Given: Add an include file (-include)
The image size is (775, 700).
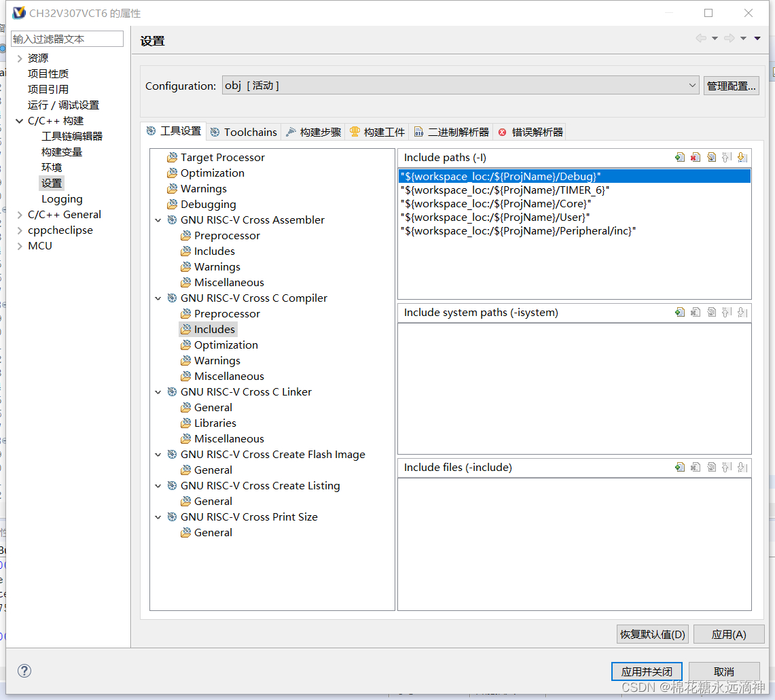Looking at the screenshot, I should pyautogui.click(x=680, y=467).
